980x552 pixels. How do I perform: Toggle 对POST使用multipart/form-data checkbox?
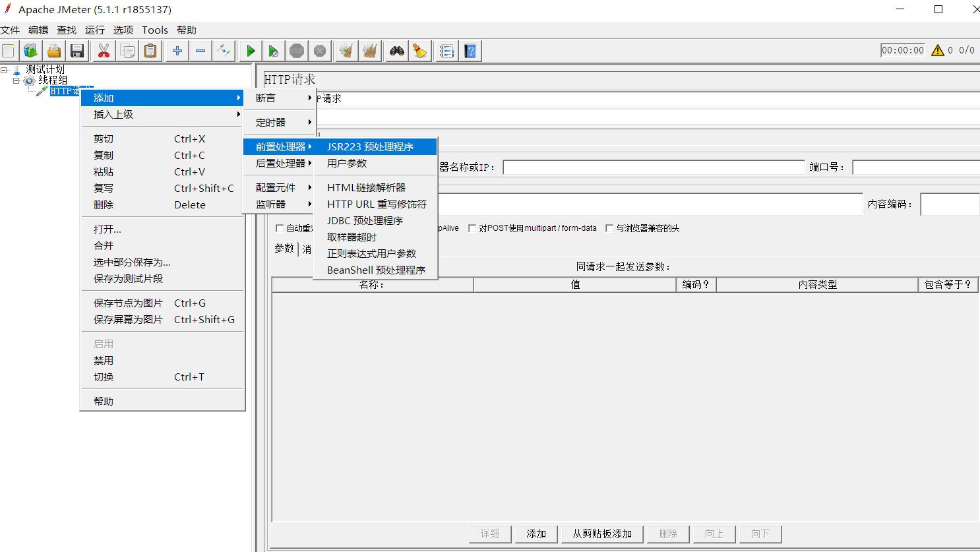pos(472,228)
